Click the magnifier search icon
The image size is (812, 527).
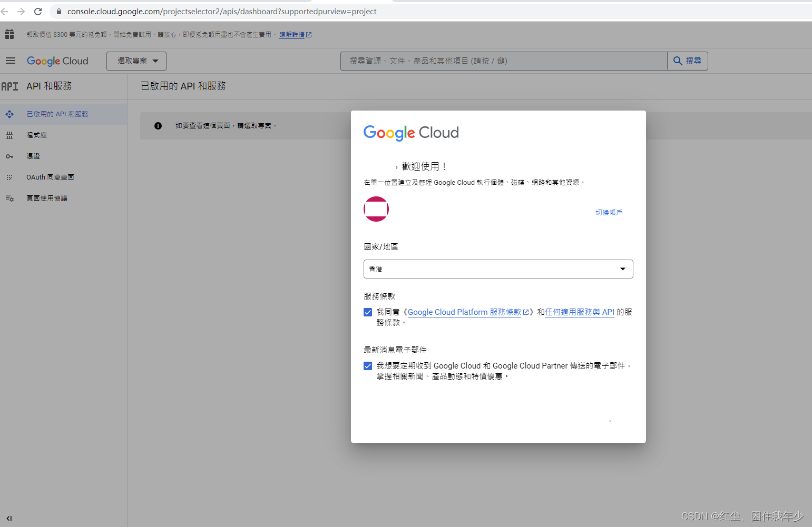(x=678, y=61)
